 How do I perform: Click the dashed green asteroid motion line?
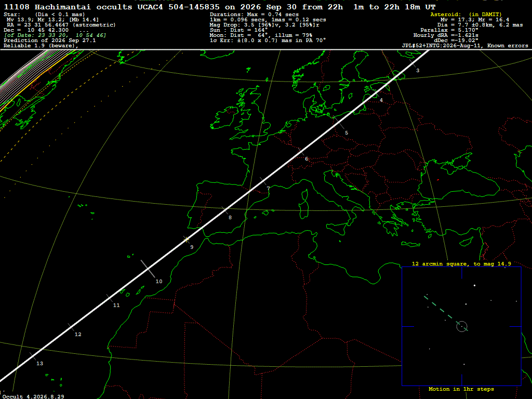(442, 310)
